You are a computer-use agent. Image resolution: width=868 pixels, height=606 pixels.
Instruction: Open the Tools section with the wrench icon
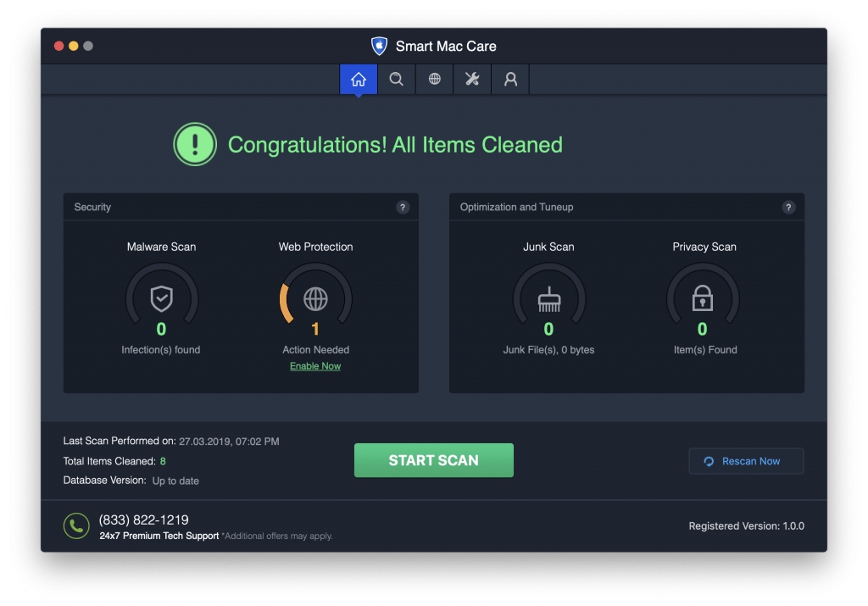coord(472,79)
